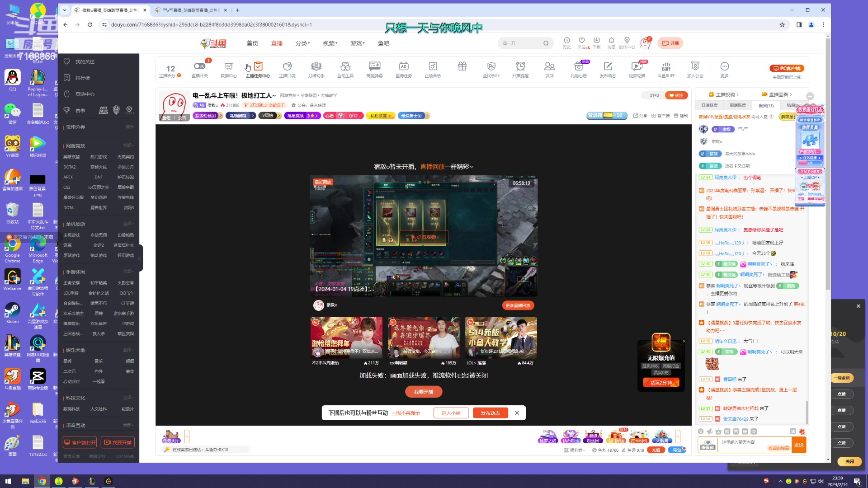Bookmark this page with star icon
Image resolution: width=868 pixels, height=488 pixels.
[782, 25]
